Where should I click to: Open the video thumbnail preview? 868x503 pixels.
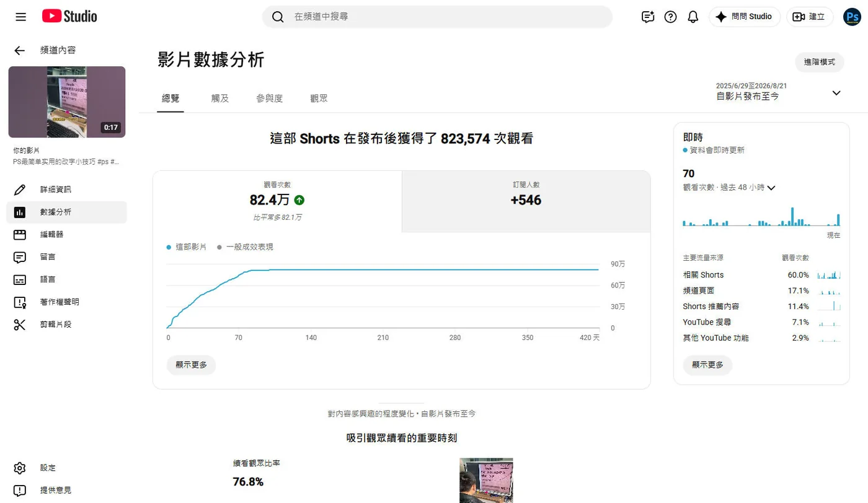click(x=67, y=102)
